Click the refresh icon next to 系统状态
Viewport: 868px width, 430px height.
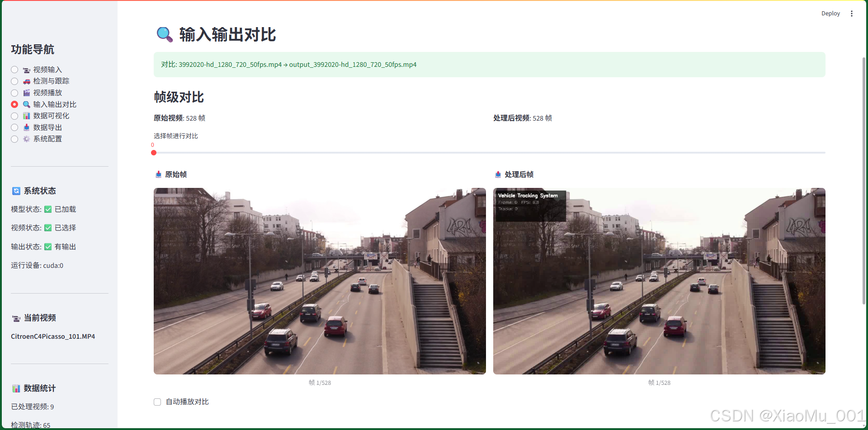point(16,191)
